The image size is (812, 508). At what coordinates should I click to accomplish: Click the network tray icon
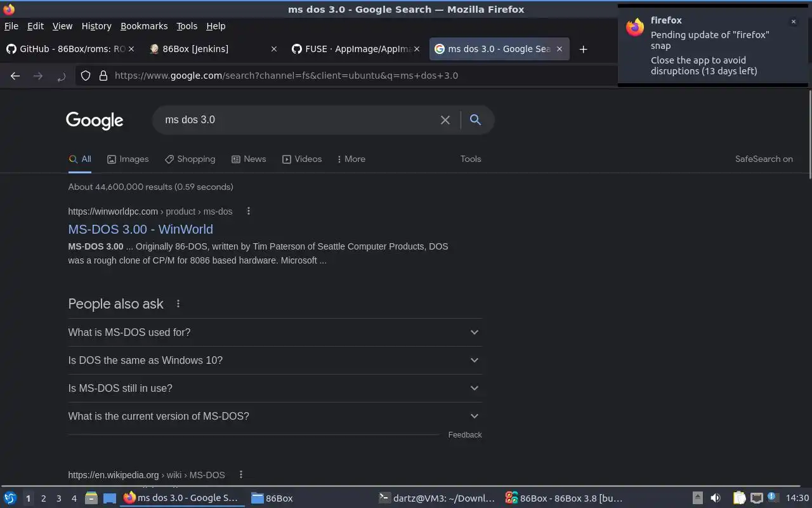pyautogui.click(x=756, y=498)
